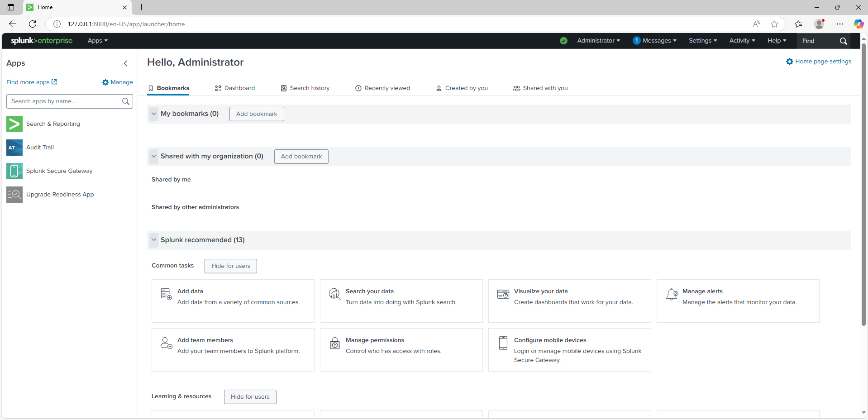Click Hide for users beside Learning & resources
The image size is (868, 420).
click(x=250, y=397)
